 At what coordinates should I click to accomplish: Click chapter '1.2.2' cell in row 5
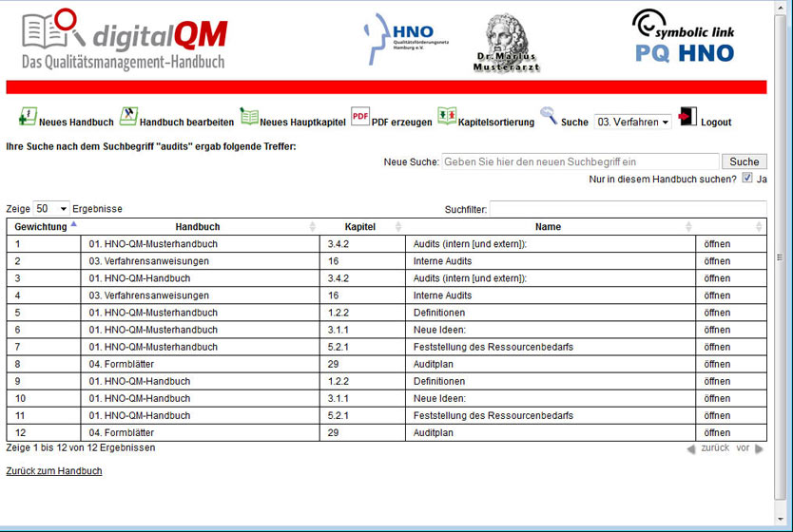tap(362, 313)
